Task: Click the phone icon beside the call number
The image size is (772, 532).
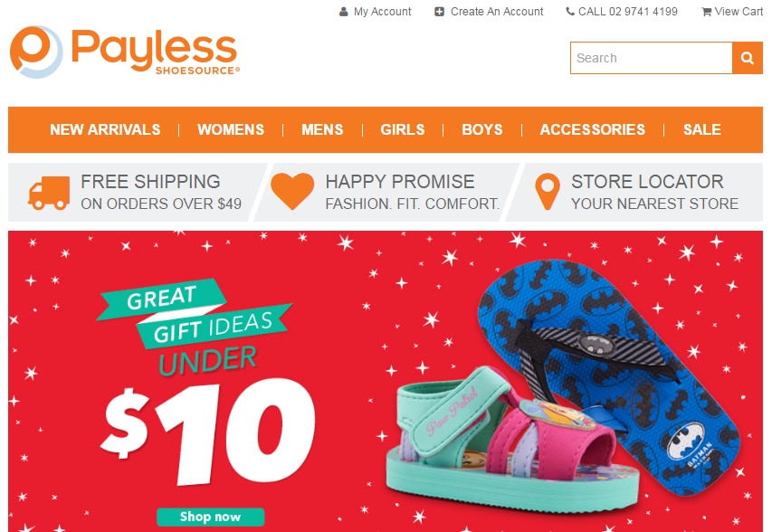Action: (570, 12)
